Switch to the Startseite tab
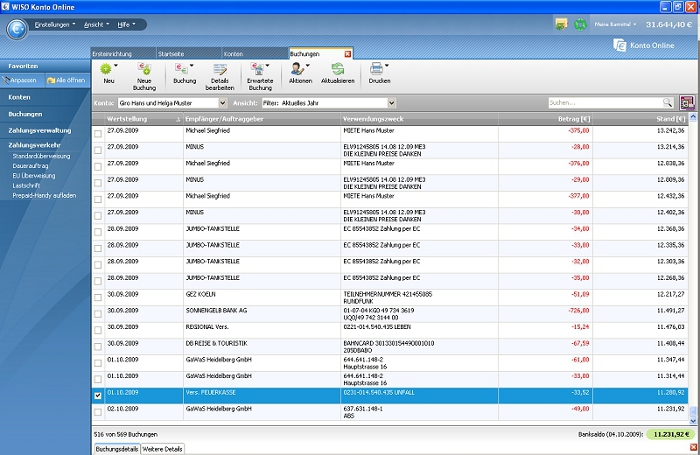 tap(189, 54)
